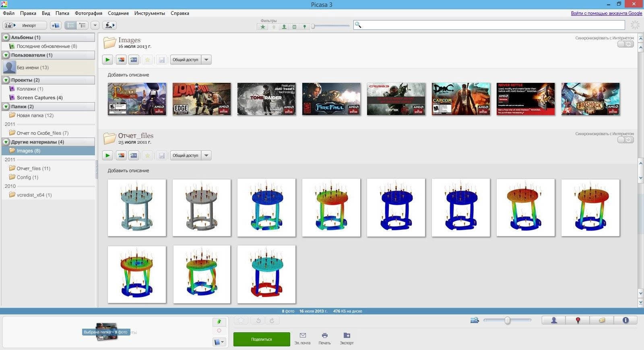Adjust the date range filter slider
This screenshot has width=644, height=350.
[313, 26]
